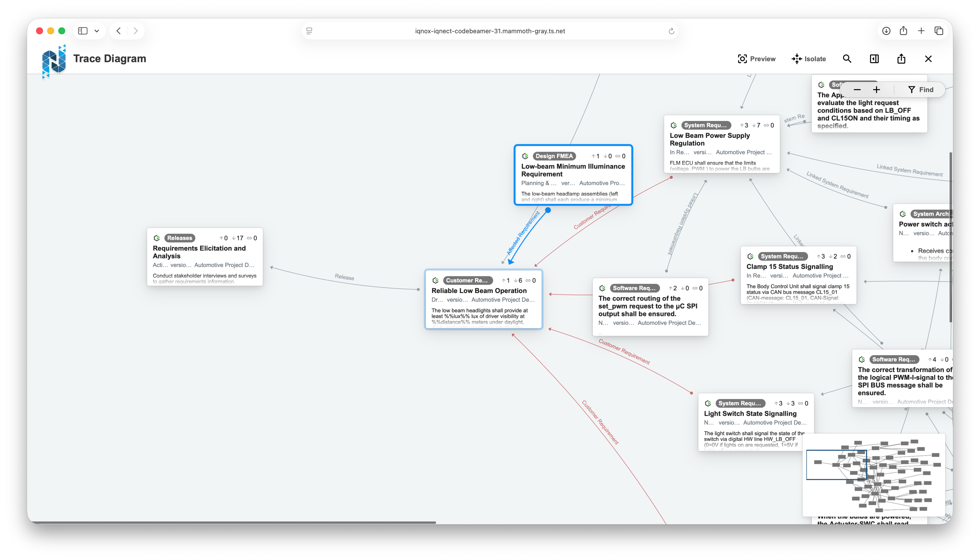Zoom in with the plus button
Screen dimensions: 980x560
pyautogui.click(x=876, y=90)
